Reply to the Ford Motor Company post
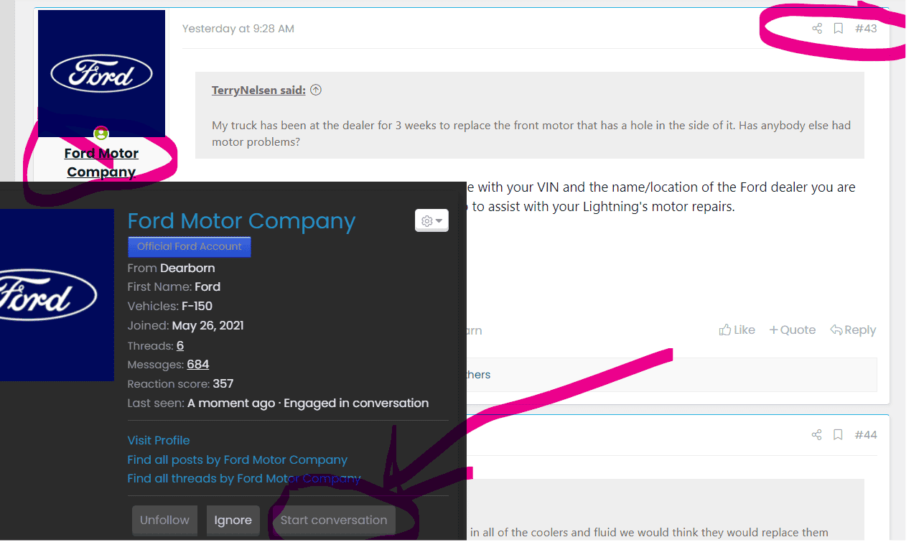This screenshot has height=560, width=924. 853,330
